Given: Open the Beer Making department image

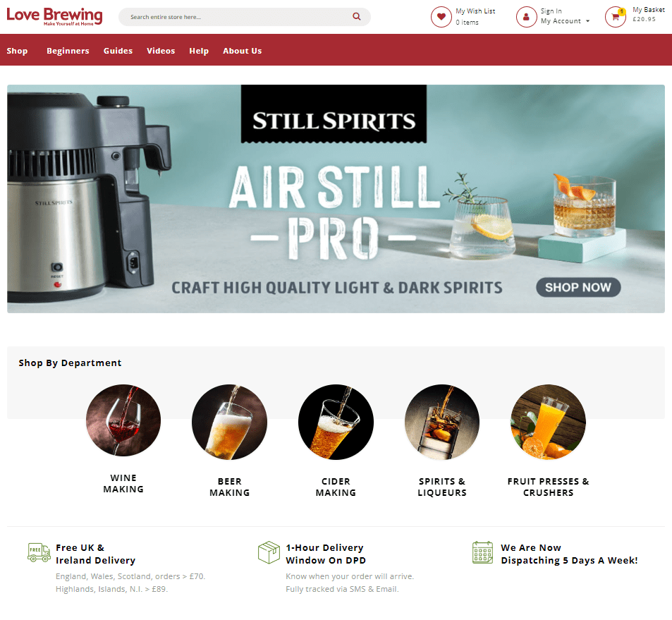Looking at the screenshot, I should 230,422.
